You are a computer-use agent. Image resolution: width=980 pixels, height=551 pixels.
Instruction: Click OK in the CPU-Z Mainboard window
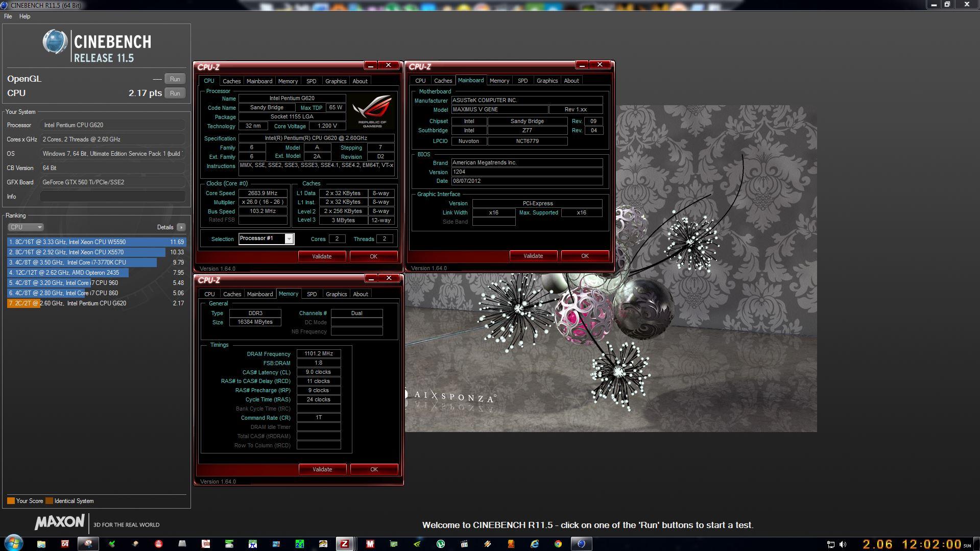(585, 256)
